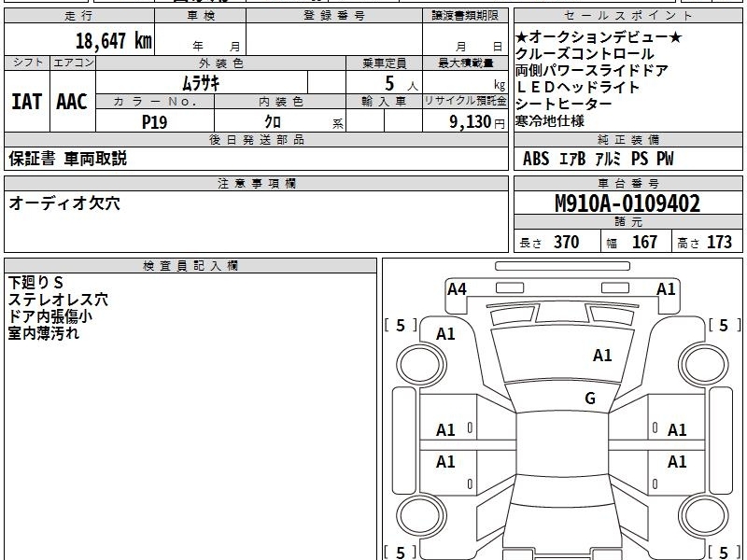Image resolution: width=747 pixels, height=560 pixels.
Task: Click the 走行 column header
Action: (x=79, y=16)
